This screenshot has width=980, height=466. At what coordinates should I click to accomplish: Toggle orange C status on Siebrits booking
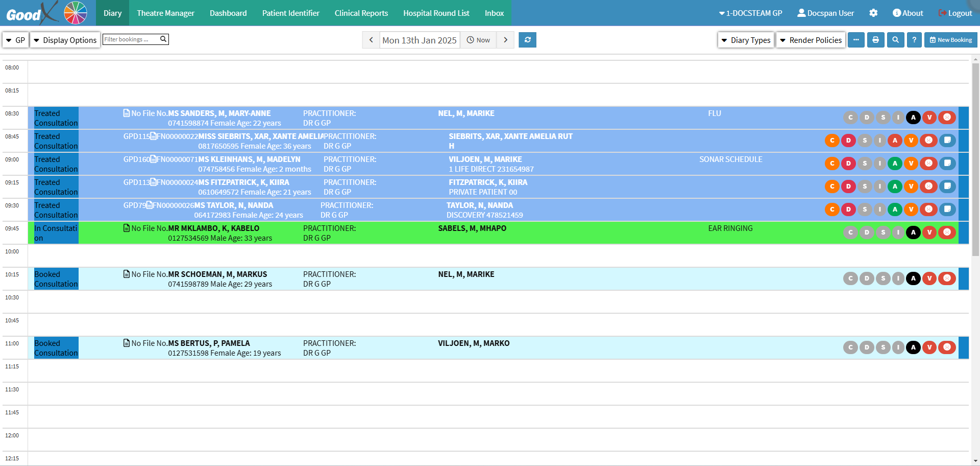(832, 141)
